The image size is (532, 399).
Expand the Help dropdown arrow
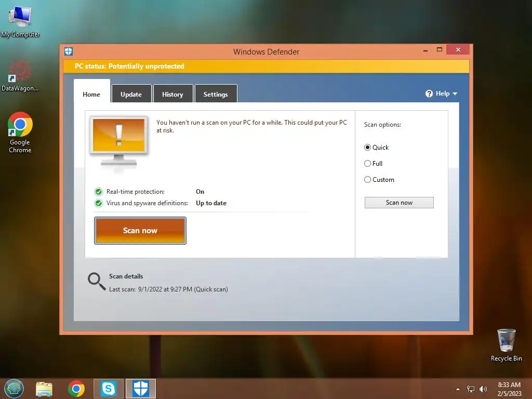point(455,94)
